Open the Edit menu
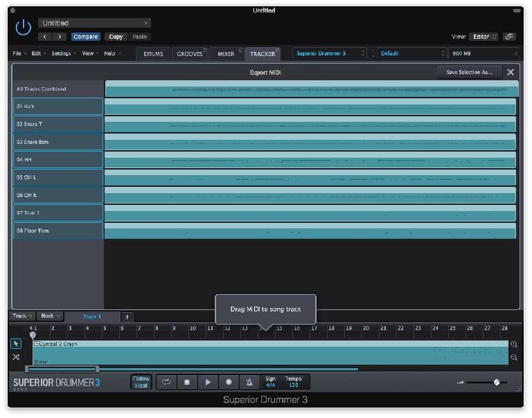Viewport: 532px width, 418px height. pyautogui.click(x=38, y=53)
